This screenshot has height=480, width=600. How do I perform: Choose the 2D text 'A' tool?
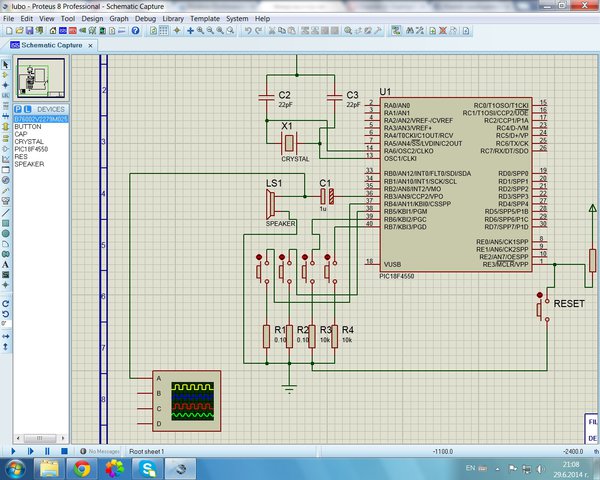[5, 264]
